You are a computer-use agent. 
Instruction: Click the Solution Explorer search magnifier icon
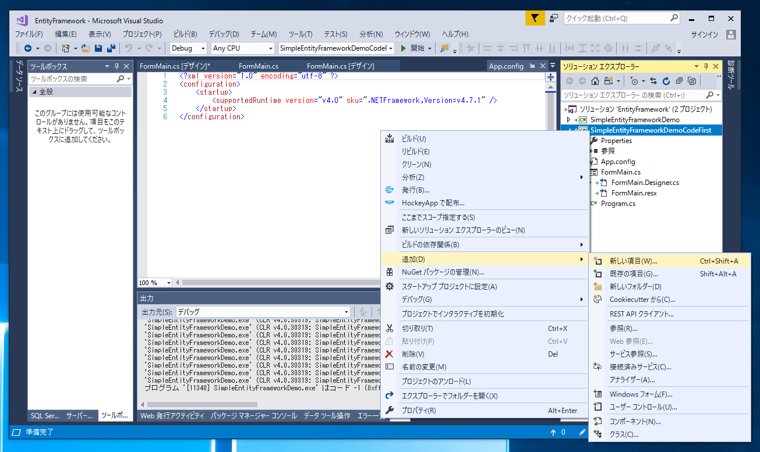[710, 95]
